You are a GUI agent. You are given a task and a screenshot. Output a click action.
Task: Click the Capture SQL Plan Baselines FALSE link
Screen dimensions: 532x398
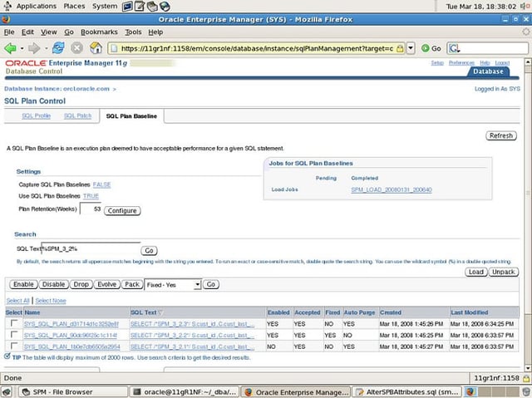pos(101,184)
